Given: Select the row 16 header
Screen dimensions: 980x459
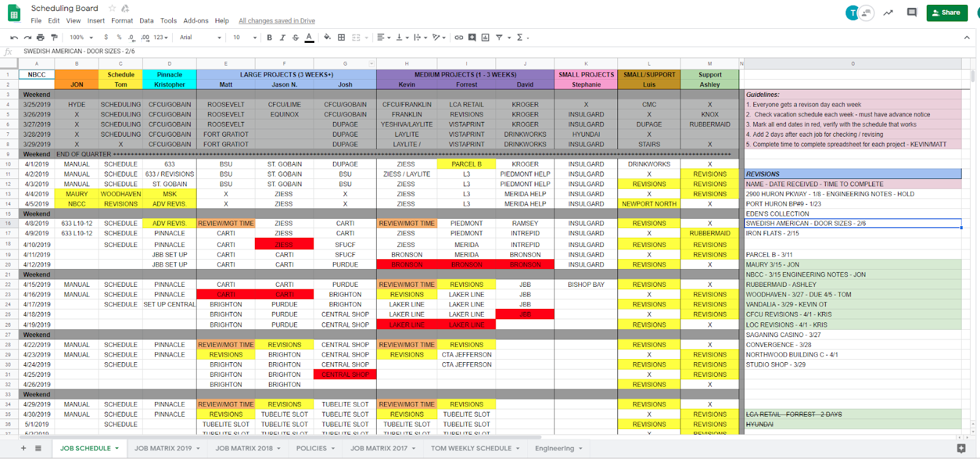Looking at the screenshot, I should (9, 224).
